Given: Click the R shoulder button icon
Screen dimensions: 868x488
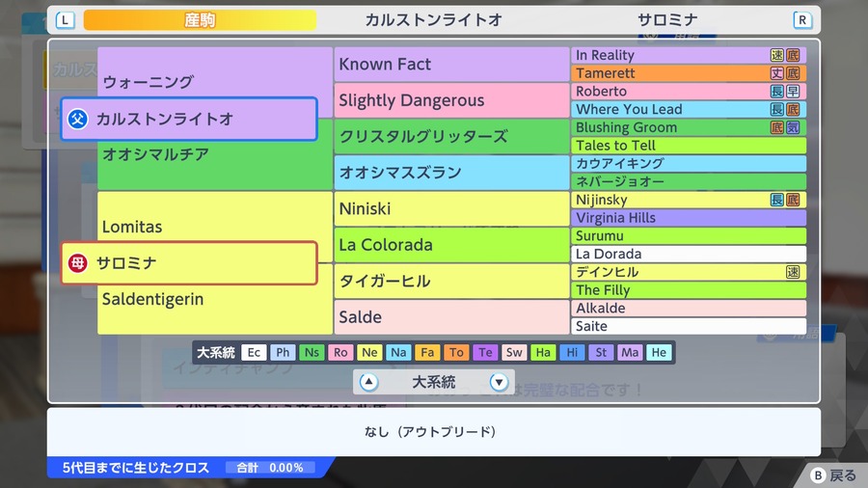Looking at the screenshot, I should tap(802, 20).
